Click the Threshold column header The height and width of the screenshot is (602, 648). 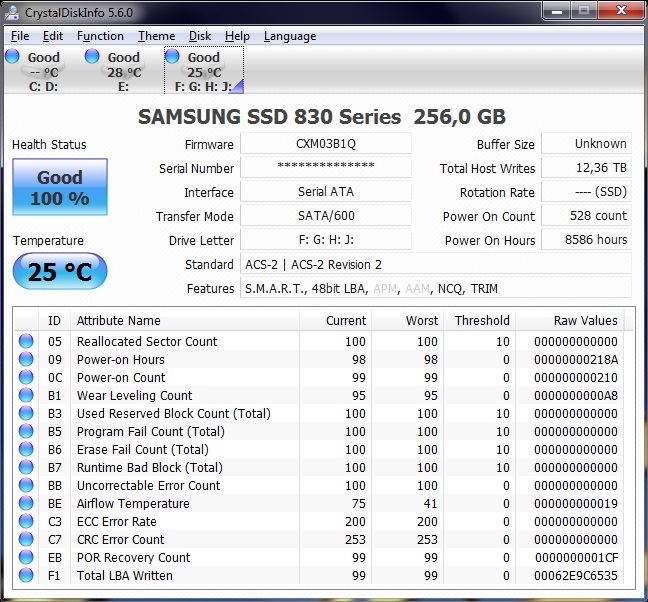(x=479, y=320)
